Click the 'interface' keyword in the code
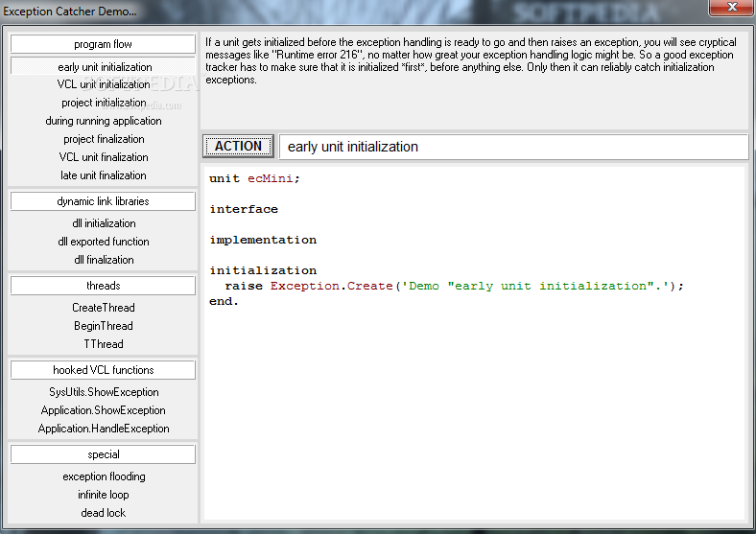The height and width of the screenshot is (534, 756). (x=244, y=209)
